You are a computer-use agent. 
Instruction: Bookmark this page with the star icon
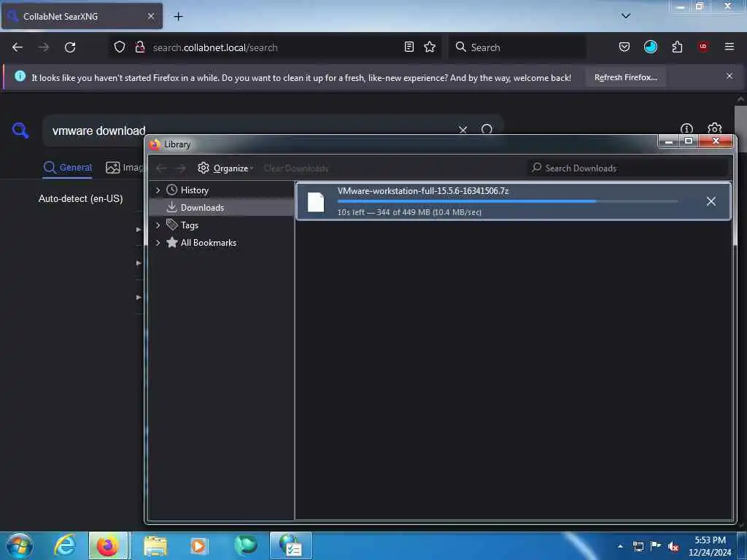430,47
